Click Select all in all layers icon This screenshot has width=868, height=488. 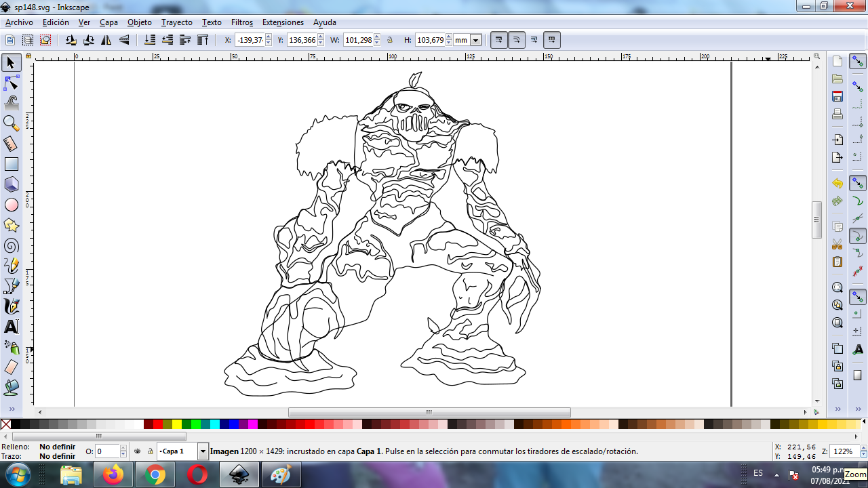point(28,40)
